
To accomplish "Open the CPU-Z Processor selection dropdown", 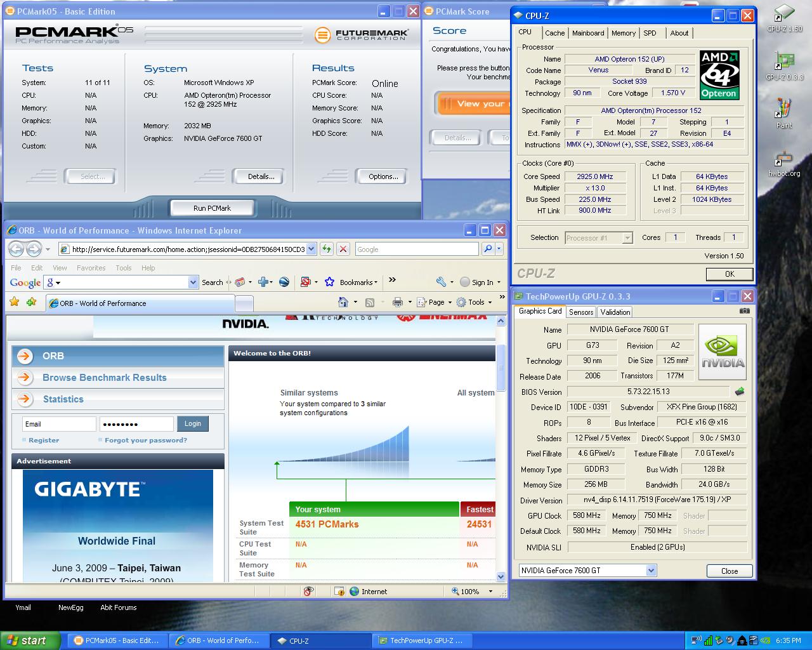I will pyautogui.click(x=627, y=237).
